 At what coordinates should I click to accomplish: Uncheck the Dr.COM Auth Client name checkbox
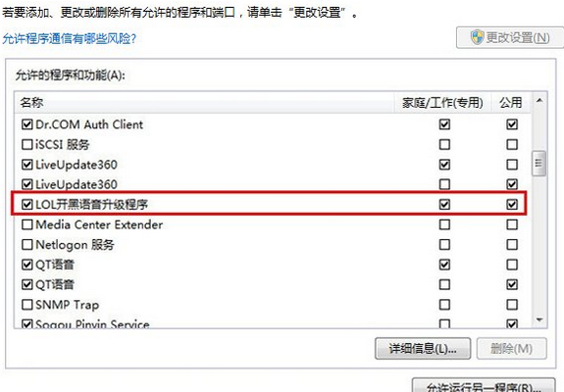click(27, 124)
